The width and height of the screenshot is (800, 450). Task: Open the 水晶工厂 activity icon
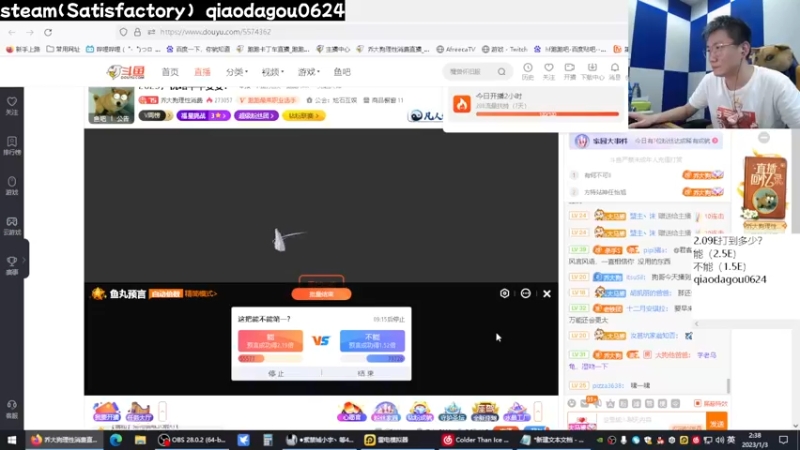[x=516, y=411]
